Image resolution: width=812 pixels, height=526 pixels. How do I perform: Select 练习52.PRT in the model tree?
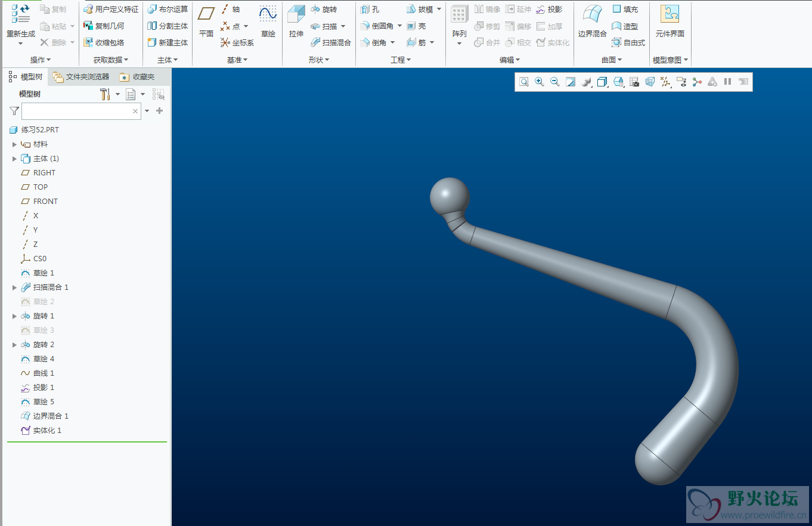[x=35, y=130]
